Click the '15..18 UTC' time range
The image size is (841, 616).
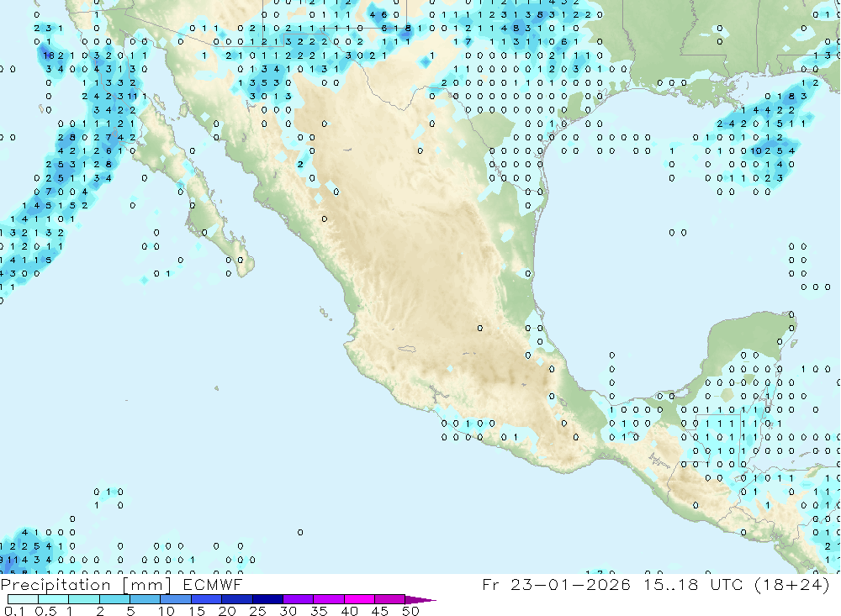[x=693, y=584]
